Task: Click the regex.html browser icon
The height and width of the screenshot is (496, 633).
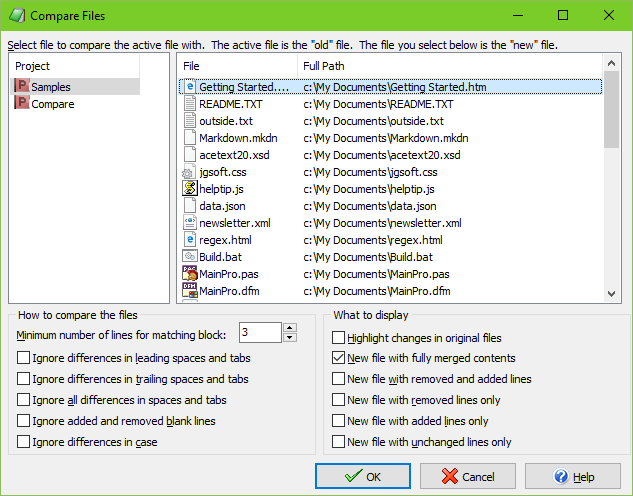Action: pyautogui.click(x=190, y=239)
